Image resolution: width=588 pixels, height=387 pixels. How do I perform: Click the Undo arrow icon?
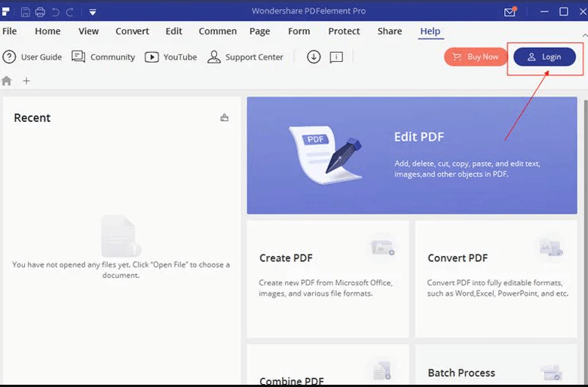coord(56,12)
